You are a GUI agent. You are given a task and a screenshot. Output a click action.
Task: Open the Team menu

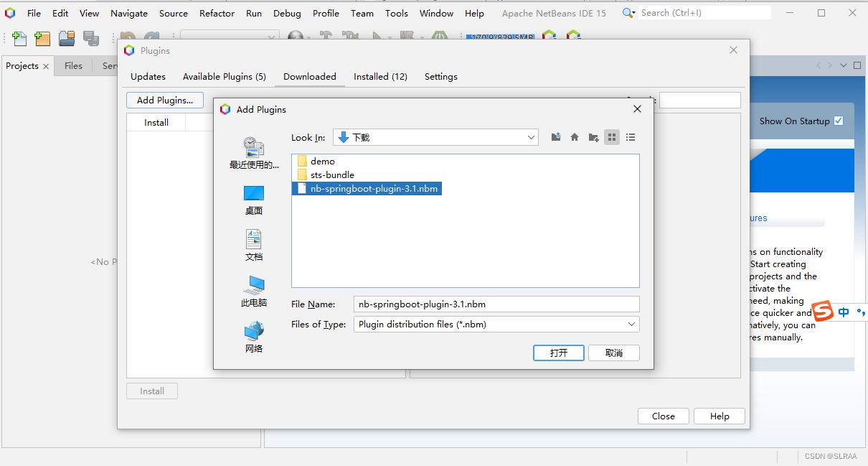[x=362, y=13]
